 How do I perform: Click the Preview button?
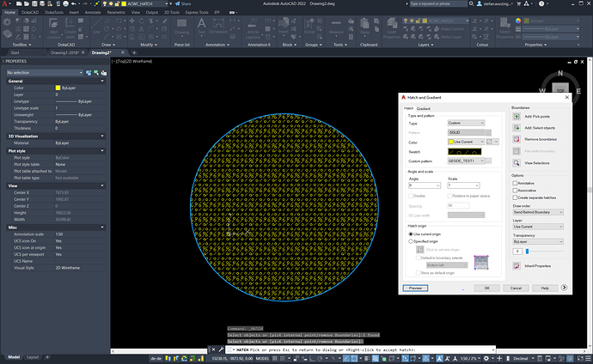[415, 288]
